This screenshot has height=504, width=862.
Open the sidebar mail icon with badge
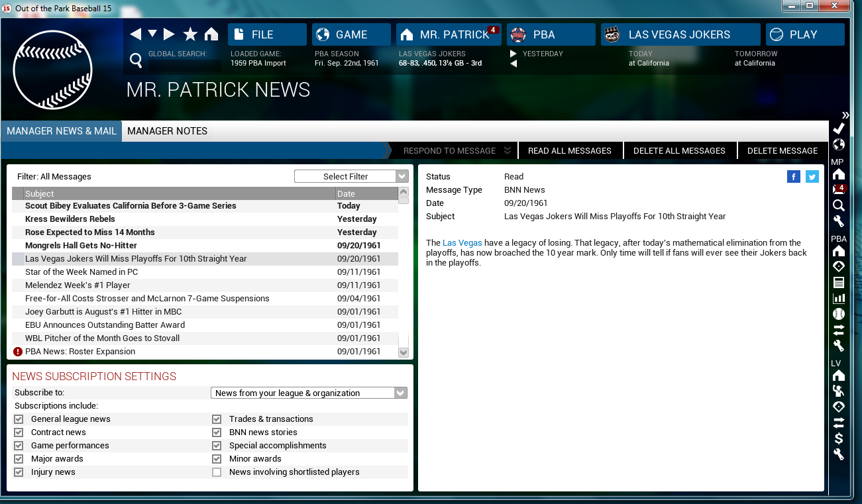[x=839, y=189]
